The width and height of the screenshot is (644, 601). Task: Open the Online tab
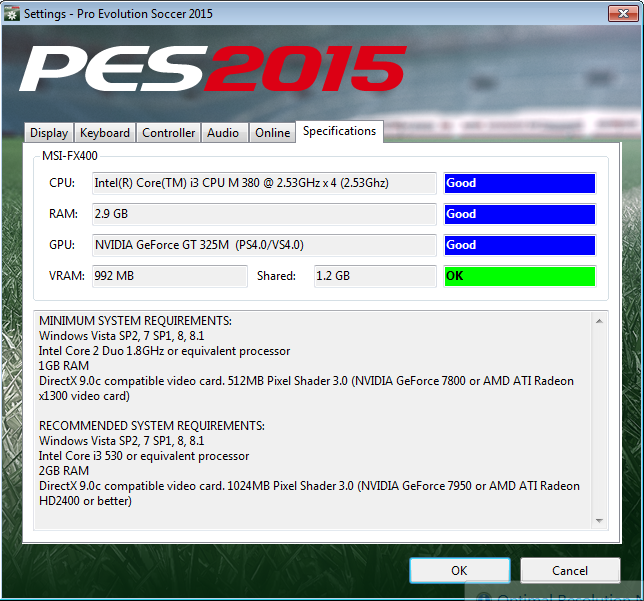coord(272,133)
